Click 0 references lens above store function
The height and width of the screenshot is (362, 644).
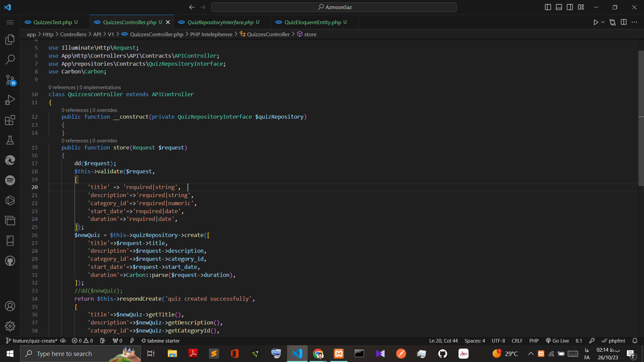pyautogui.click(x=75, y=141)
